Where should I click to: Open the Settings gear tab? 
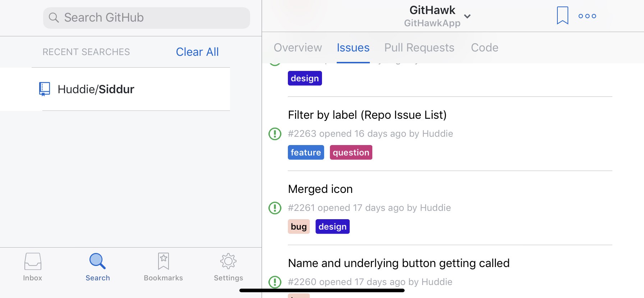click(228, 261)
